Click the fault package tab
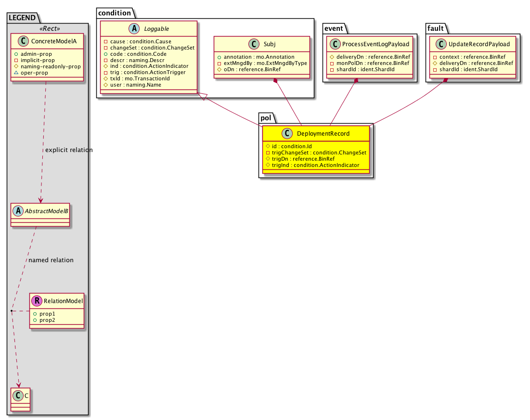Viewport: 530px width, 420px height. 436,28
